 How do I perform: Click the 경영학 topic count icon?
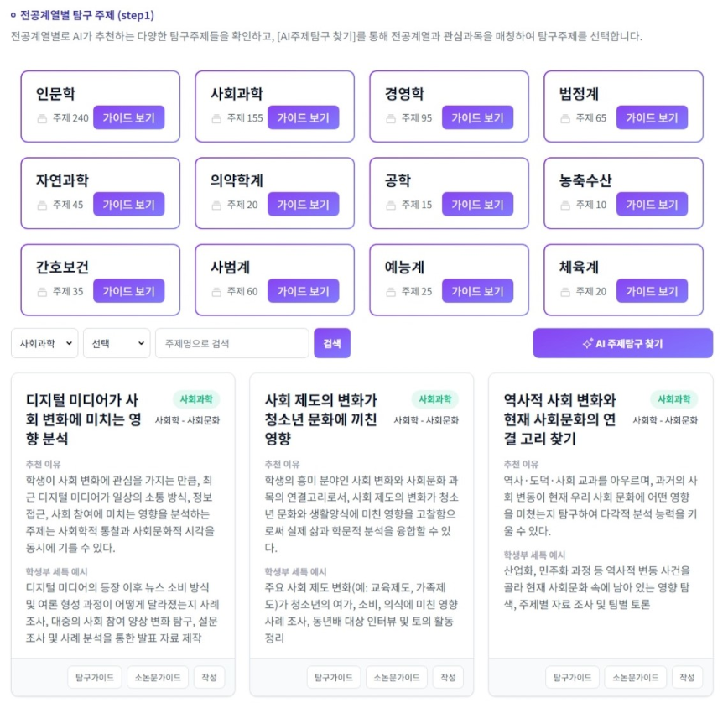point(391,118)
